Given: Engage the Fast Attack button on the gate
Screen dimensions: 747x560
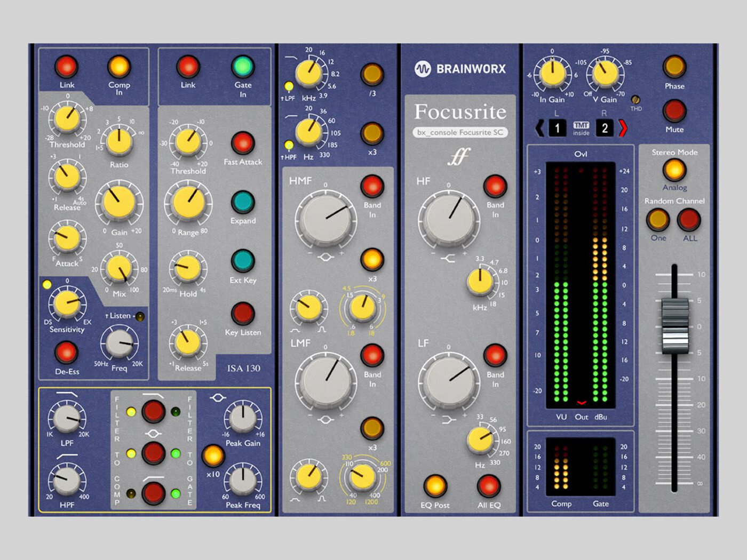Looking at the screenshot, I should pos(244,144).
